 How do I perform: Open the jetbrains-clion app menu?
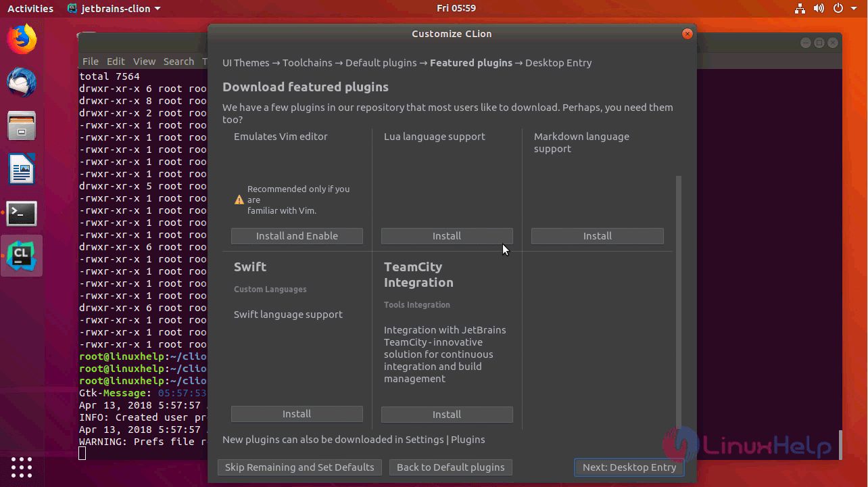(x=114, y=9)
